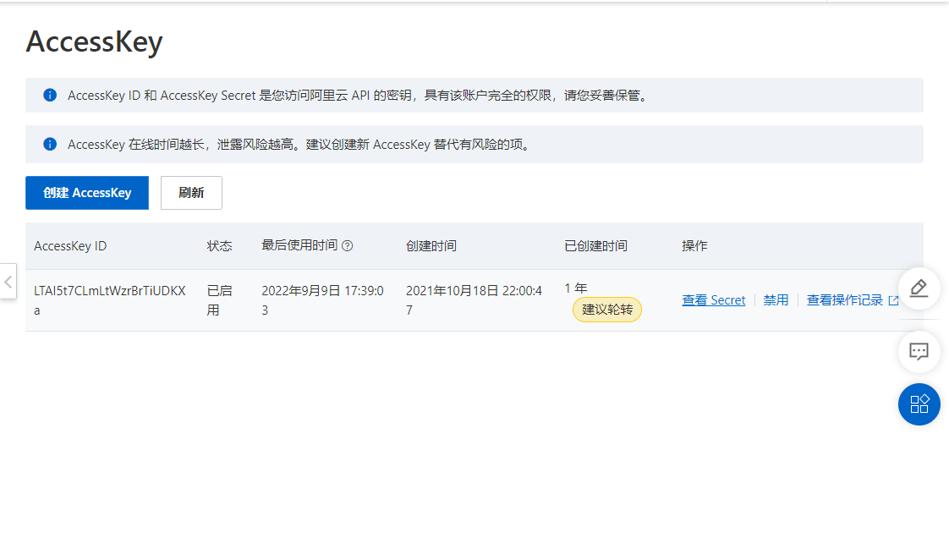Click the 已启用 status cell
This screenshot has width=949, height=560.
[x=219, y=300]
